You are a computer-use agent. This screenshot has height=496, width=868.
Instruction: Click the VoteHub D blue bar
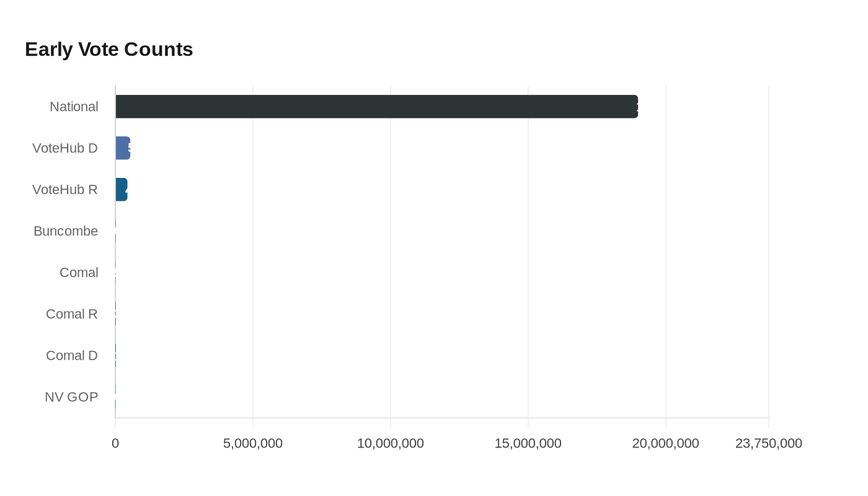click(122, 148)
